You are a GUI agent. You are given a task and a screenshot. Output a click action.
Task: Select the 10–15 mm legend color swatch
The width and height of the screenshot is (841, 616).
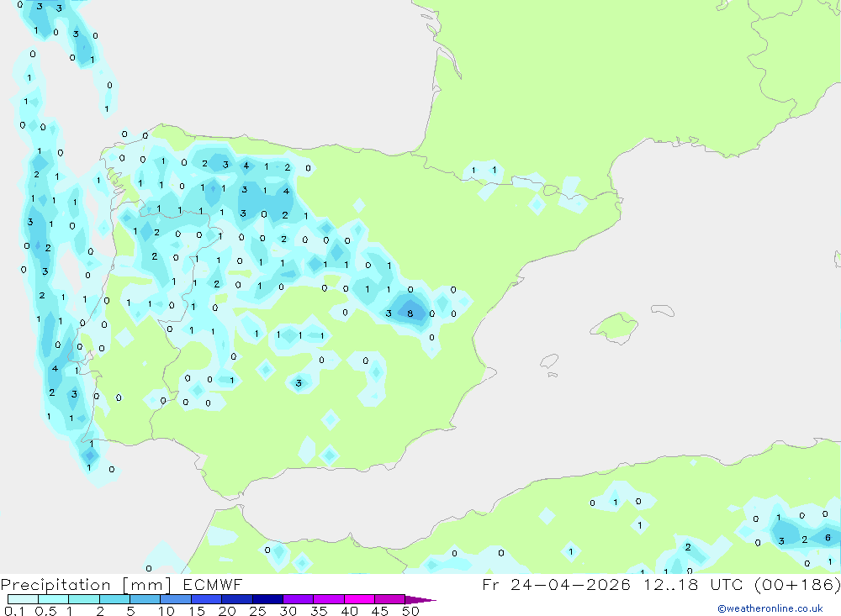176,599
